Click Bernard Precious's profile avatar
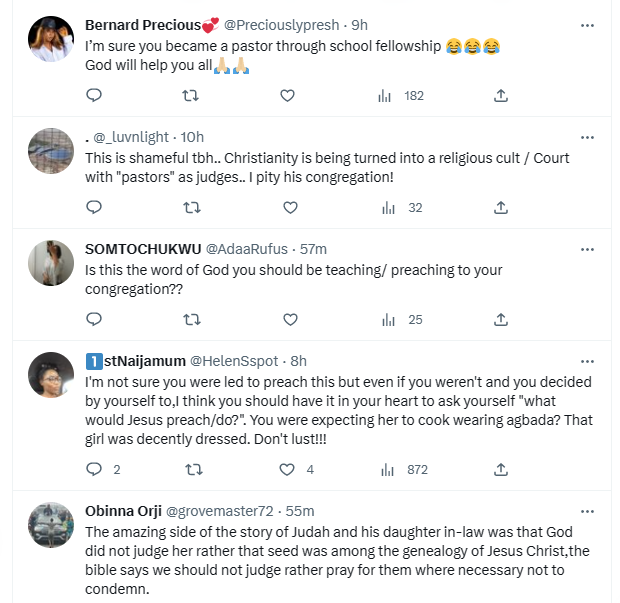 click(48, 38)
